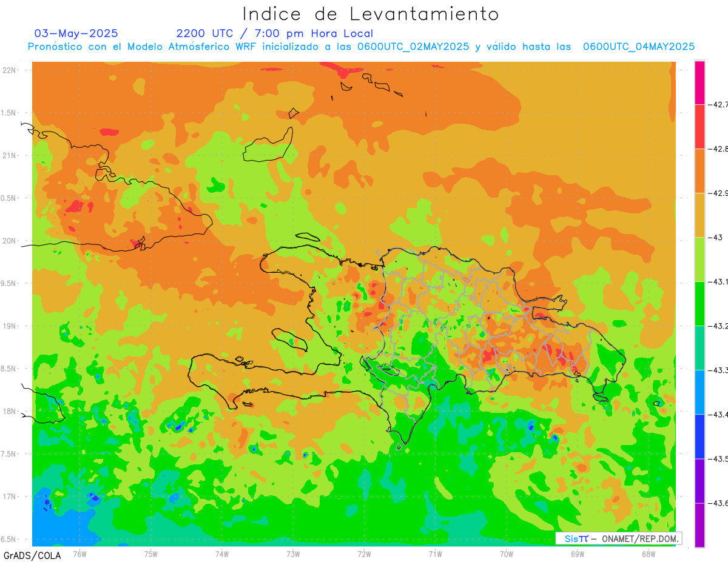Pick the gold swatch between -42.9 and -43

(x=699, y=215)
